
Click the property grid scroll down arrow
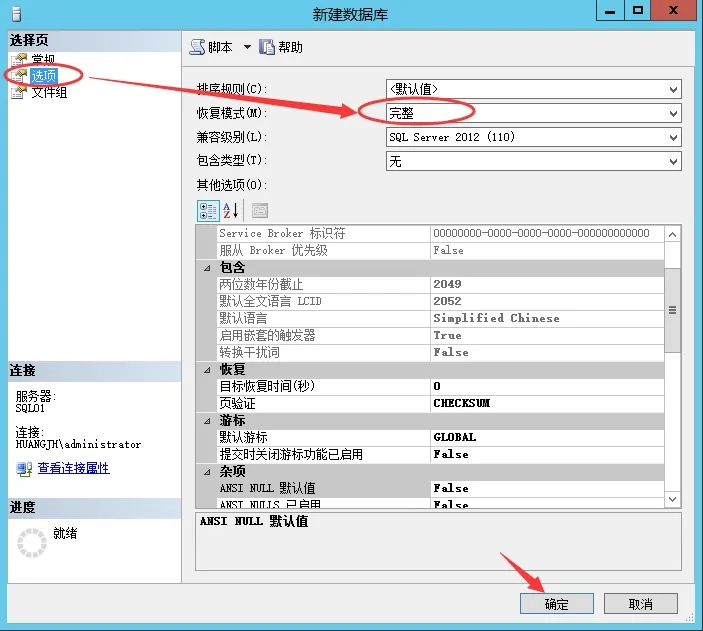pyautogui.click(x=673, y=499)
